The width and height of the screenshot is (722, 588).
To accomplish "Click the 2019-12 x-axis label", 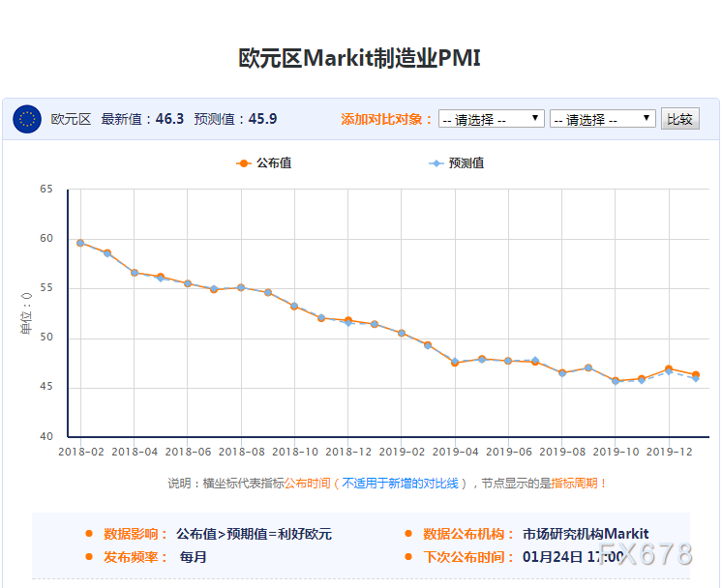I will tap(669, 452).
